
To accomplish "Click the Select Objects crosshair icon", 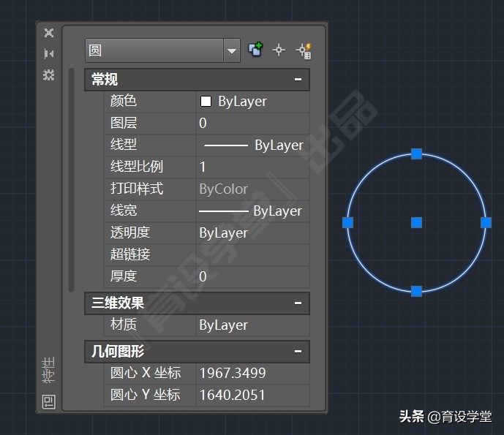I will coord(279,50).
